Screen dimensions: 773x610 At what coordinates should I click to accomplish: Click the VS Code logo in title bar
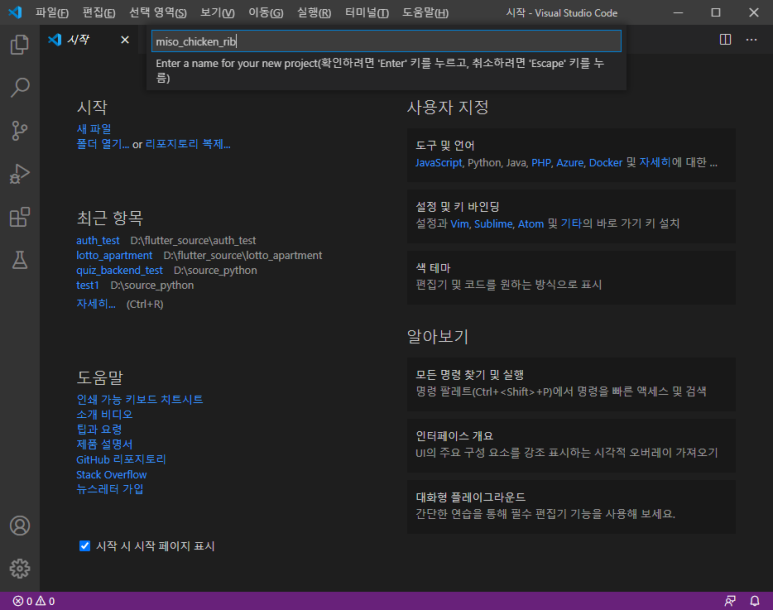[15, 12]
